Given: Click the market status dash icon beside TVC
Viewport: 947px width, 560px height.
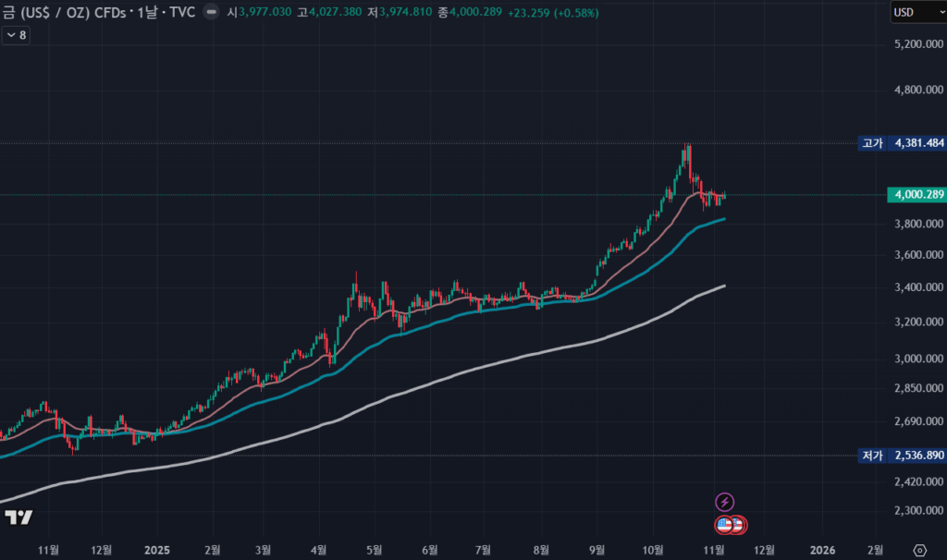Looking at the screenshot, I should pos(213,13).
